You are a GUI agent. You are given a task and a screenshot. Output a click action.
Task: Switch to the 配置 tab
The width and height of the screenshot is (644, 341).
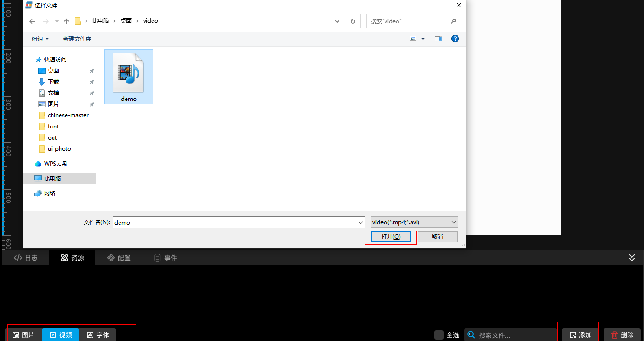click(x=119, y=258)
